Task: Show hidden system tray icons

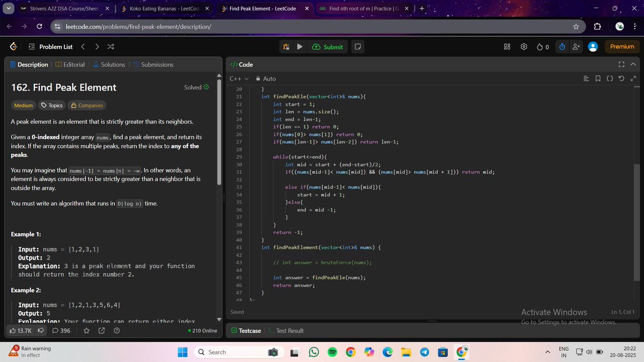Action: click(x=548, y=352)
